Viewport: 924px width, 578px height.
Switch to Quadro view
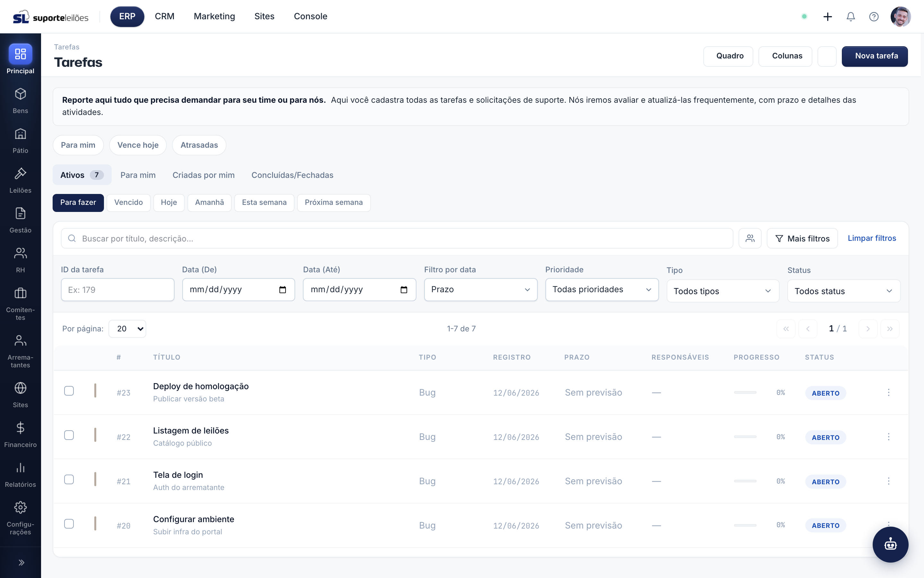[728, 56]
